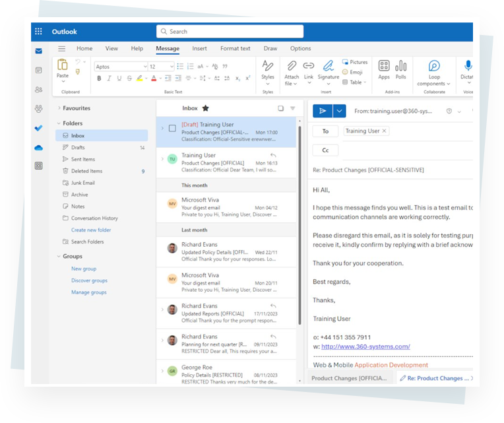Viewport: 504px width, 423px height.
Task: Open the Calendar icon in left sidebar
Action: tap(39, 70)
